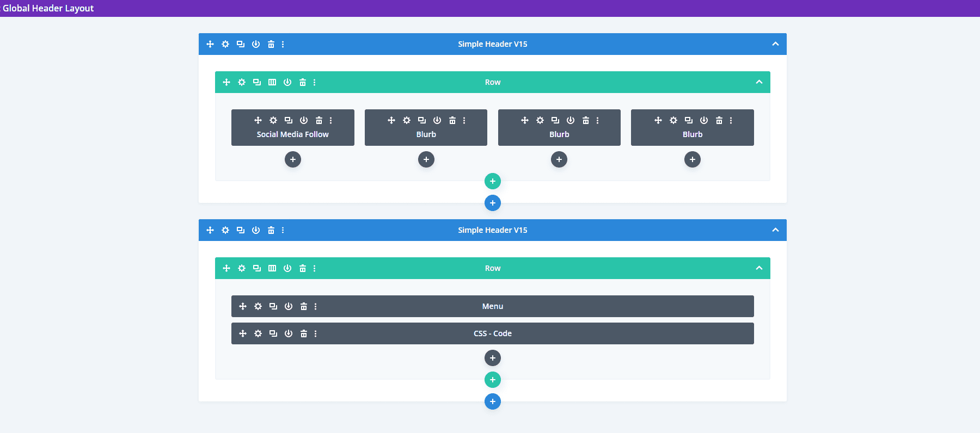Open Social Media Follow module settings
Screen dimensions: 980x433
pos(273,120)
